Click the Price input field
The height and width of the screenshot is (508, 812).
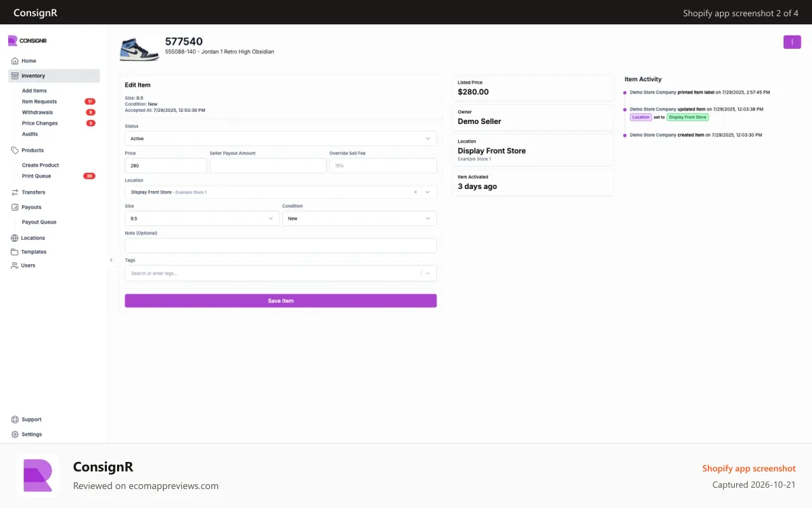[166, 165]
